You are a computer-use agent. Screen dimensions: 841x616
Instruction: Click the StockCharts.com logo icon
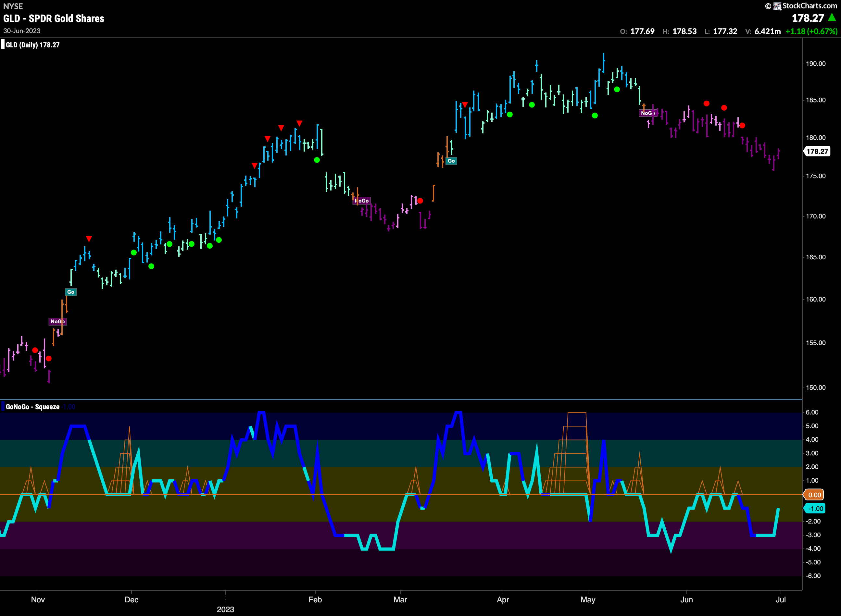(x=777, y=6)
